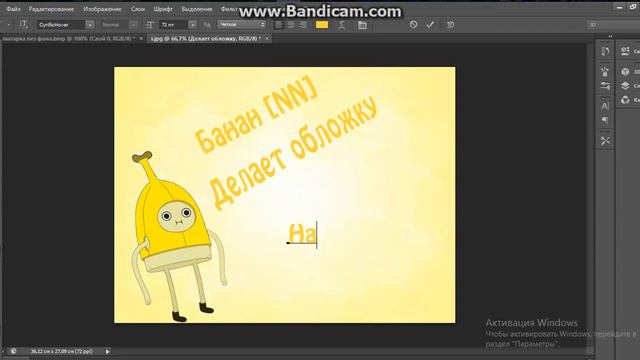
Task: Open the Изображение menu
Action: tap(102, 9)
